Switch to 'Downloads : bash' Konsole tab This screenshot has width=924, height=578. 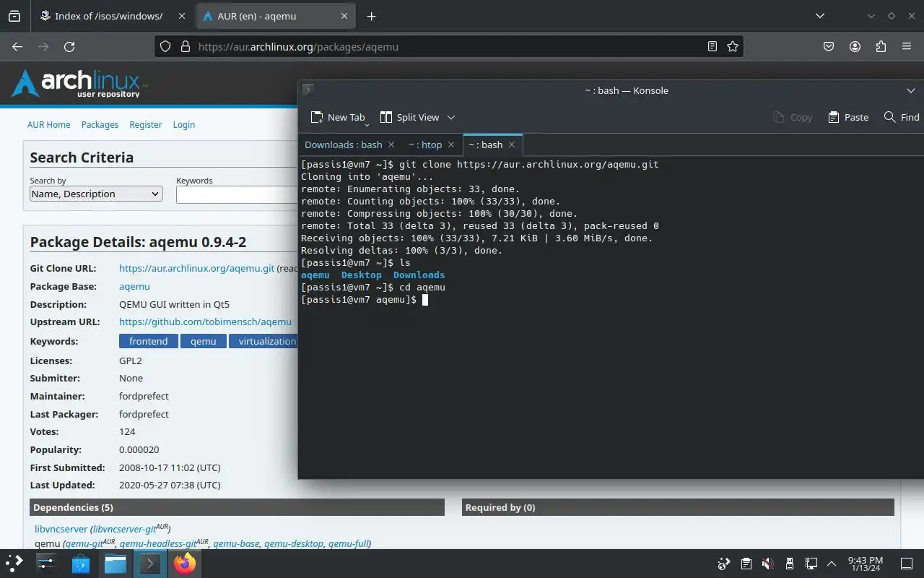click(344, 144)
